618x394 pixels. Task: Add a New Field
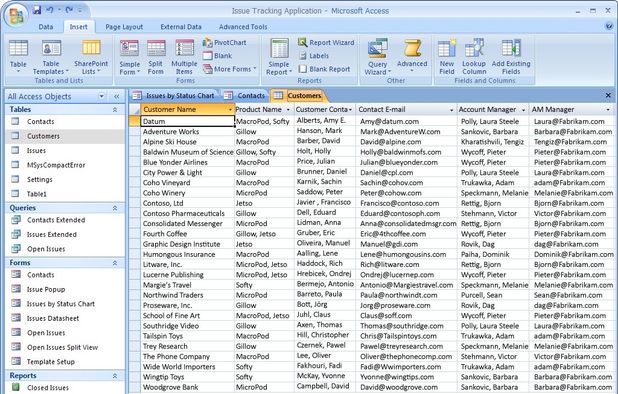click(447, 57)
